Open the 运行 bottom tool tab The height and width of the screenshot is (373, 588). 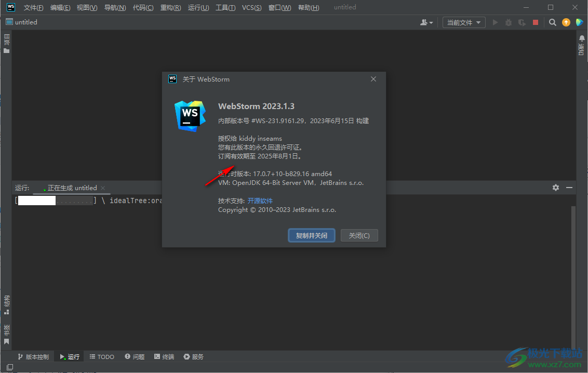tap(70, 356)
